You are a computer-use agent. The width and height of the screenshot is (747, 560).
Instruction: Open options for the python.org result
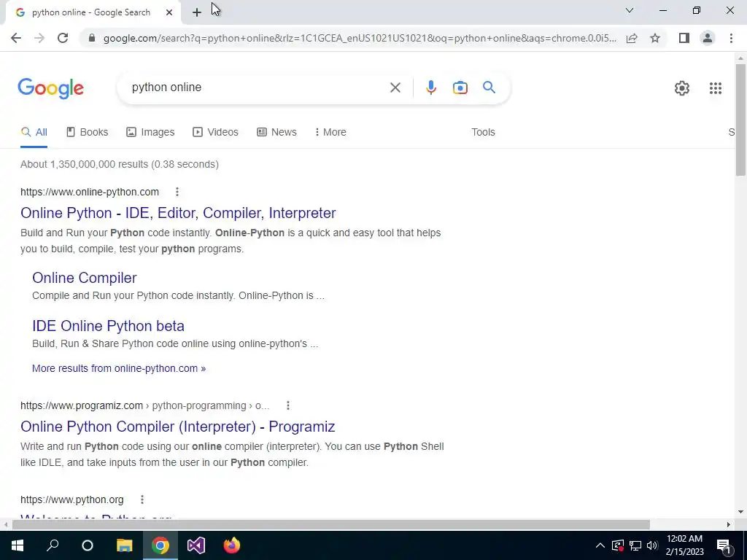tap(142, 499)
